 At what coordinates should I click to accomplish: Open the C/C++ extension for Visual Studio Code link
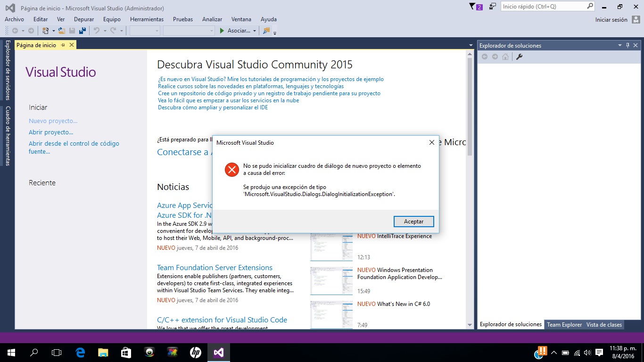(222, 320)
